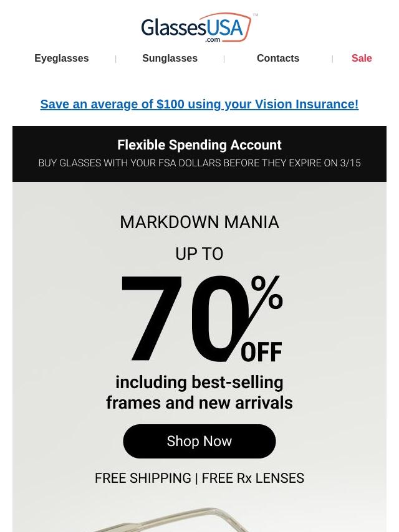Click the GlassesUSA.com logo
The width and height of the screenshot is (399, 532).
tap(197, 28)
